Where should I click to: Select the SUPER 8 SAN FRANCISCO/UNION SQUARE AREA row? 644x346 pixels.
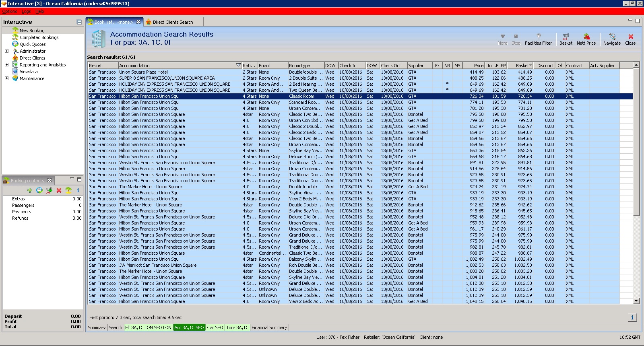360,78
